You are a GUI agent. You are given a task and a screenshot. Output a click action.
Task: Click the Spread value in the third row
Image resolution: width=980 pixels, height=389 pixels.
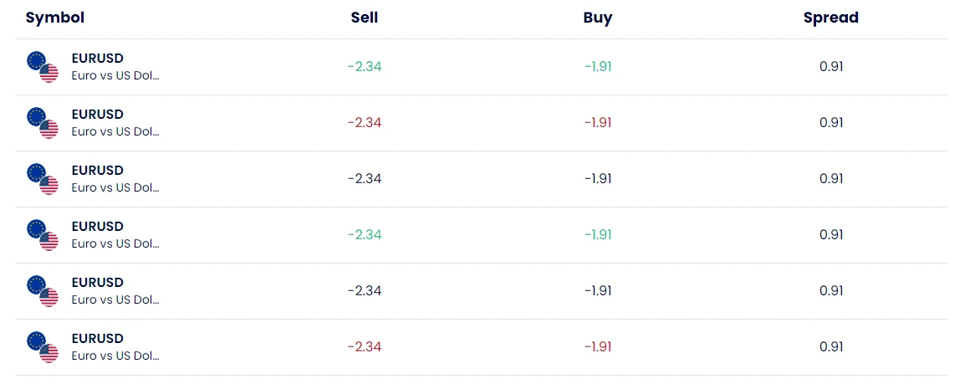pos(831,179)
